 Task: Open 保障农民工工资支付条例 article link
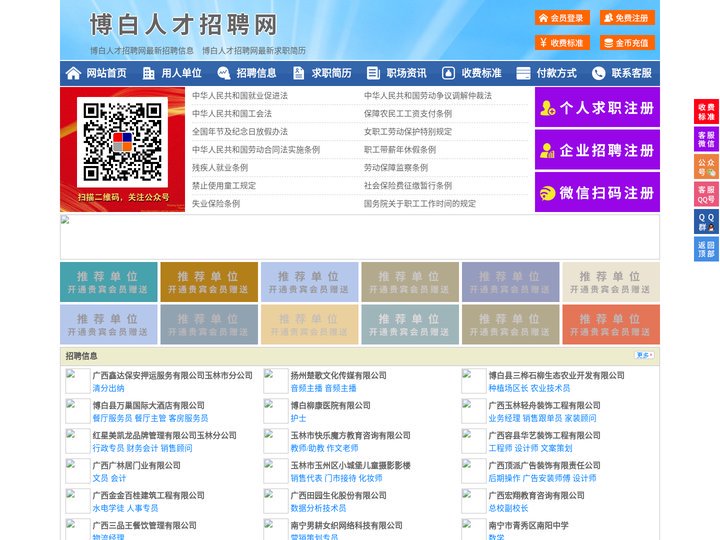(408, 113)
